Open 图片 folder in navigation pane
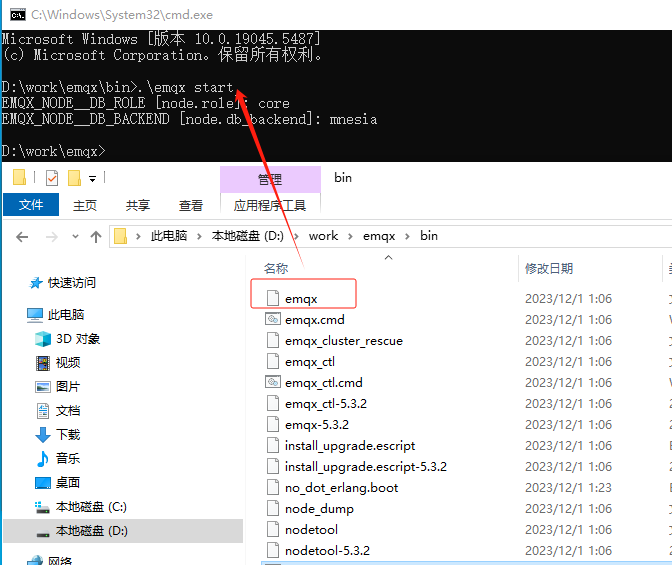Viewport: 672px width, 565px height. tap(68, 387)
